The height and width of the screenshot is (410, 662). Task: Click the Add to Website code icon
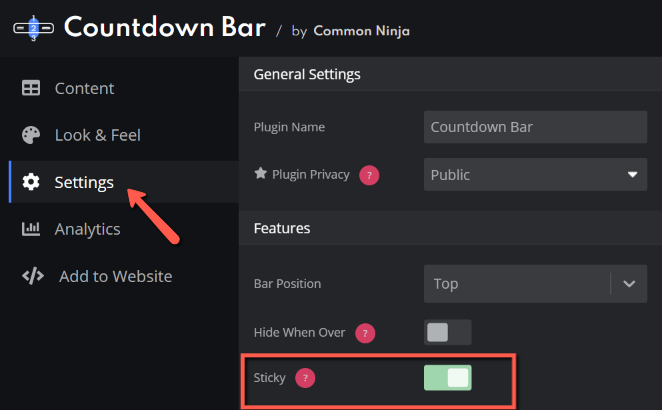[x=33, y=276]
